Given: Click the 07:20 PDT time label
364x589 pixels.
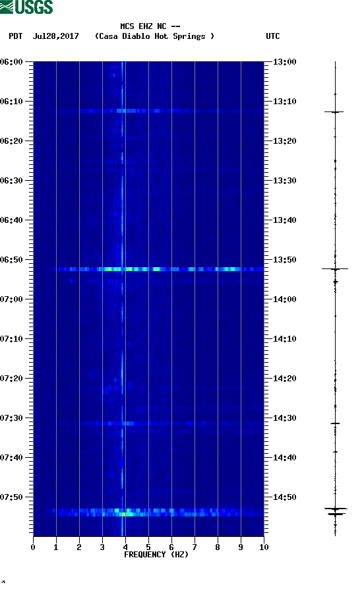Looking at the screenshot, I should pos(12,379).
